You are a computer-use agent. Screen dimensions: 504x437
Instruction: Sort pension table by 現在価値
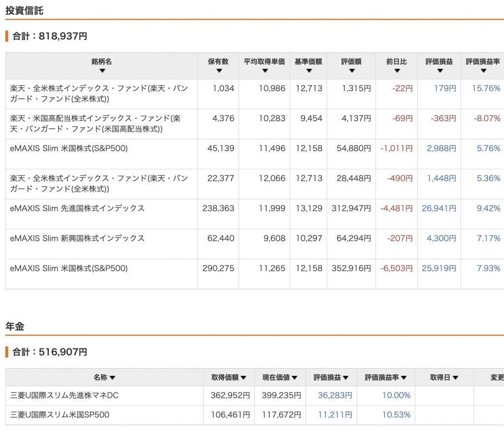[x=280, y=377]
